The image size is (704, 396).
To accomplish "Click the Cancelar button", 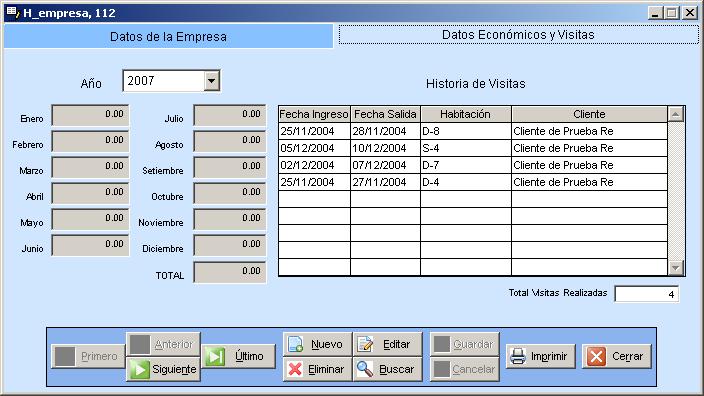I will pos(465,369).
